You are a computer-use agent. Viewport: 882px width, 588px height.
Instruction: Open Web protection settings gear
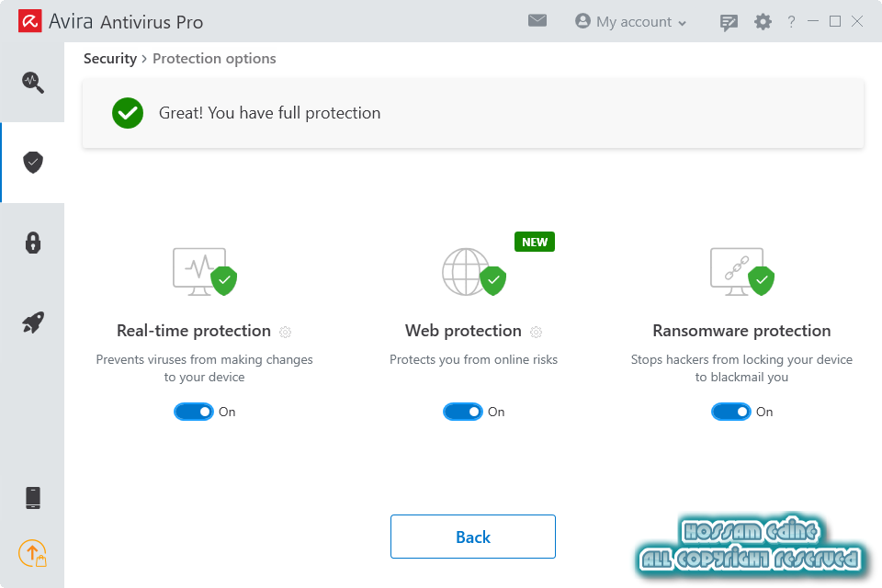[536, 332]
